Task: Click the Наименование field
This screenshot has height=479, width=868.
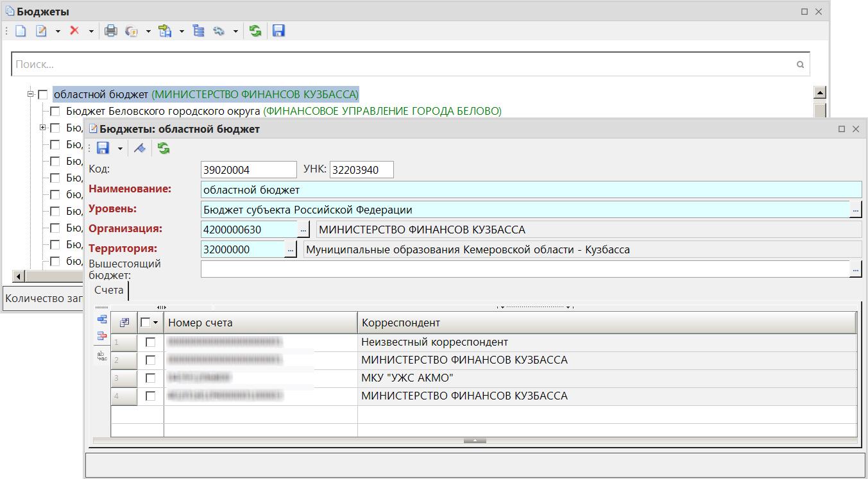Action: tap(531, 190)
